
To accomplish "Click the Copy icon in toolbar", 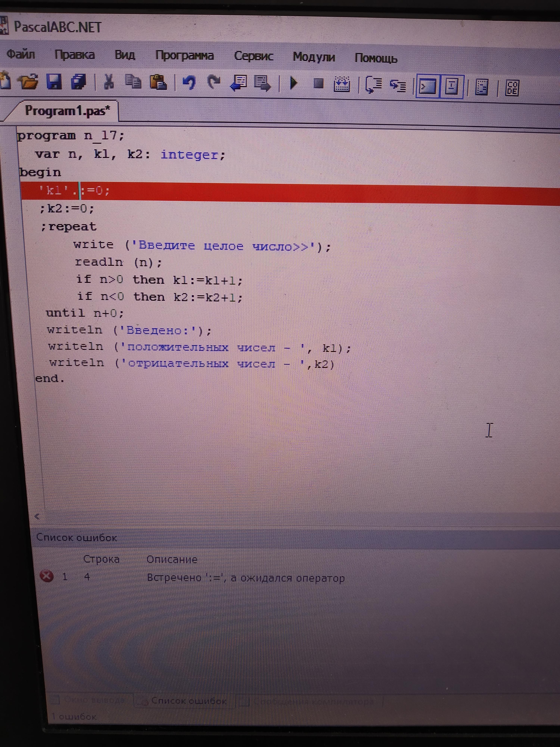I will point(133,82).
